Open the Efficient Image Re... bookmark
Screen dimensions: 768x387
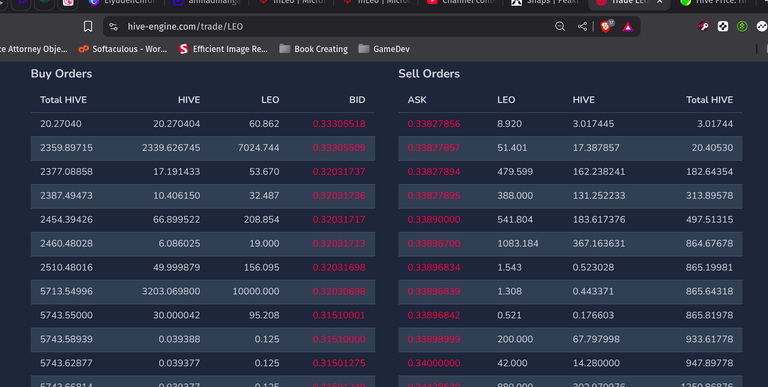click(223, 49)
